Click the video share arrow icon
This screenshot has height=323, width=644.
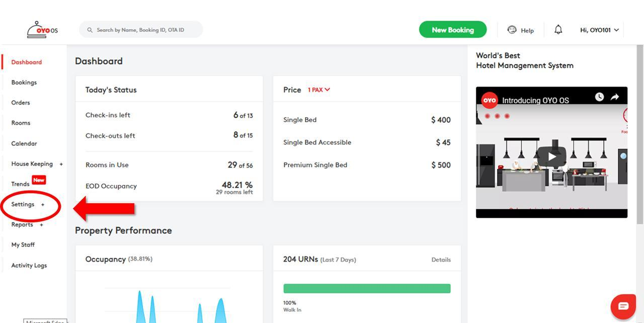pos(615,97)
